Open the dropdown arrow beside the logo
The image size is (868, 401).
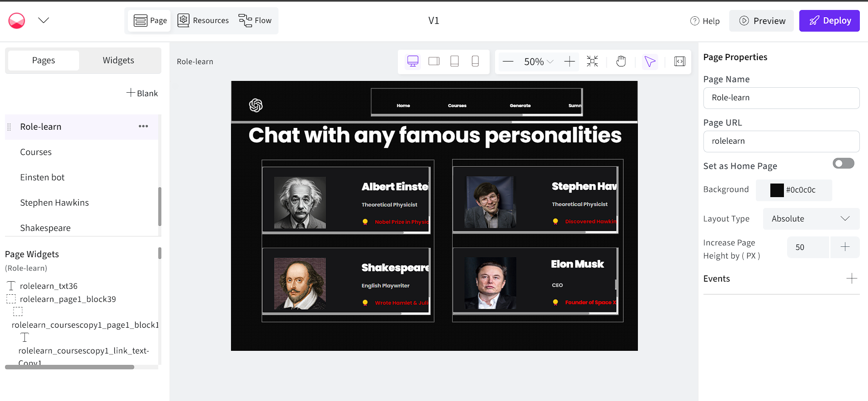point(43,20)
